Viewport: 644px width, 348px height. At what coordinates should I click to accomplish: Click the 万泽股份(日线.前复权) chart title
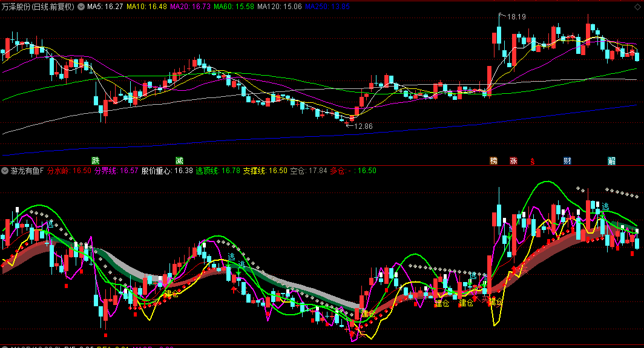pos(38,7)
